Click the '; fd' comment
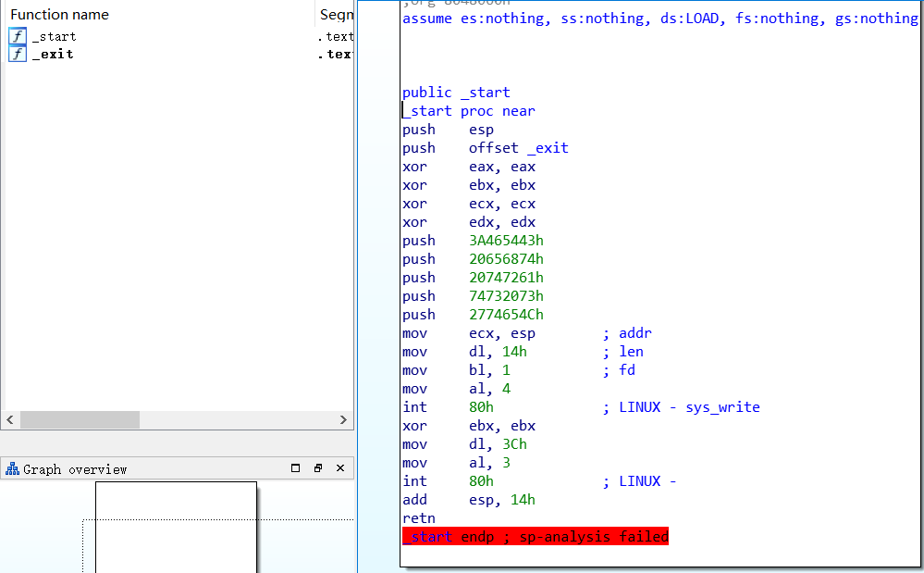The image size is (924, 573). pyautogui.click(x=619, y=370)
